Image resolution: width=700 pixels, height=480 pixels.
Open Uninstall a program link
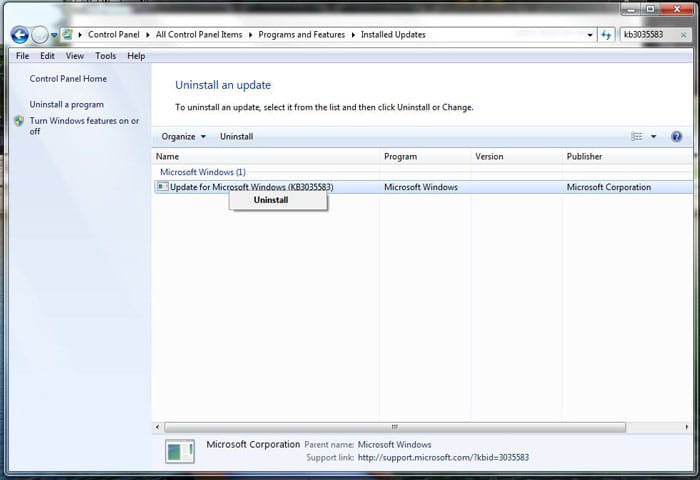pos(67,104)
